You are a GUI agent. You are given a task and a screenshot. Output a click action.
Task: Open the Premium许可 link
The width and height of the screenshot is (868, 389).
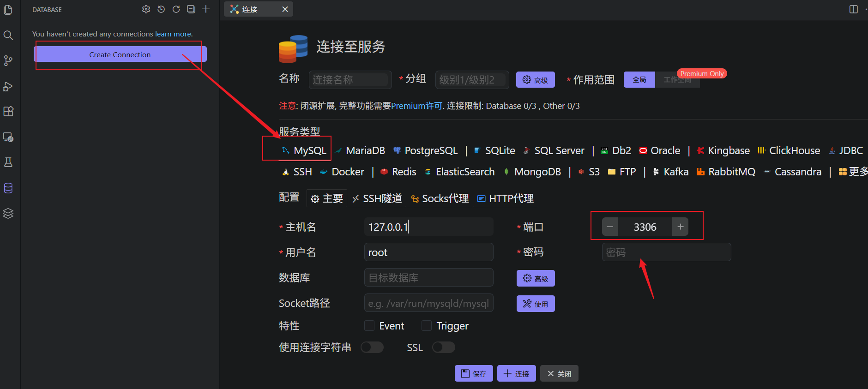(x=417, y=106)
